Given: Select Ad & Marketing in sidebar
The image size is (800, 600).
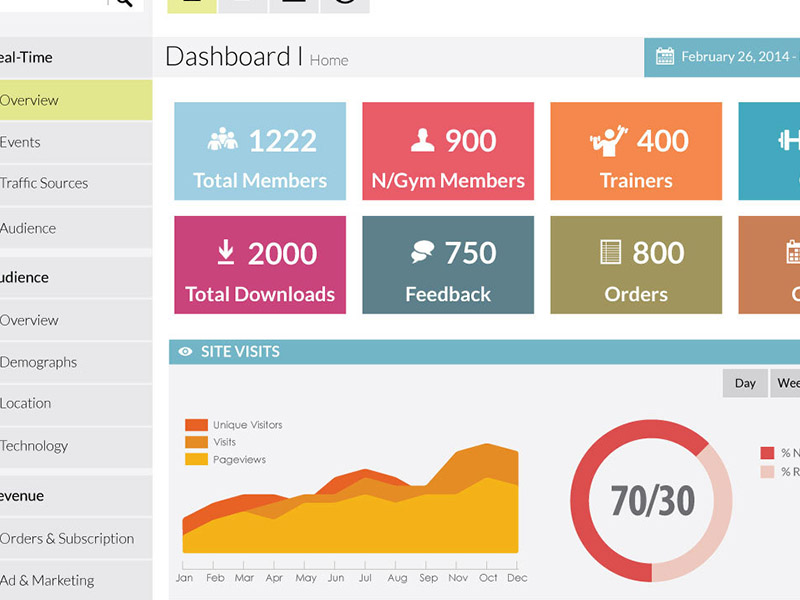Looking at the screenshot, I should (76, 581).
